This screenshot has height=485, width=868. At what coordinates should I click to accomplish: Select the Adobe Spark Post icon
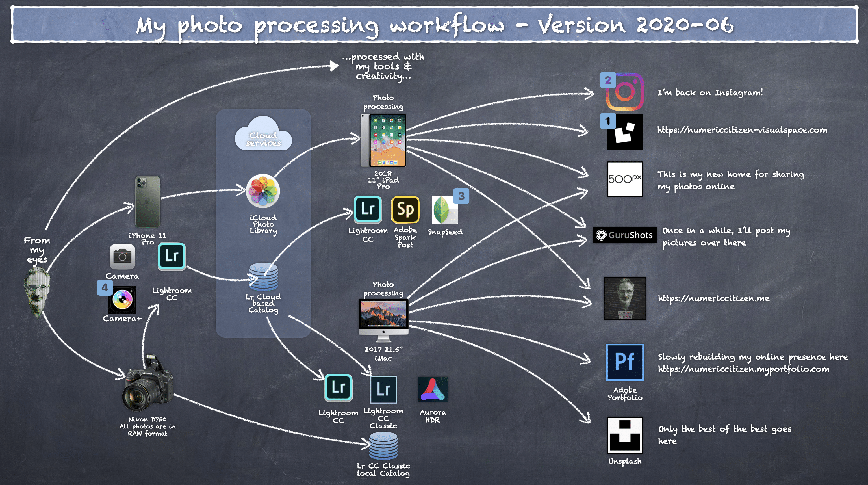pos(405,210)
